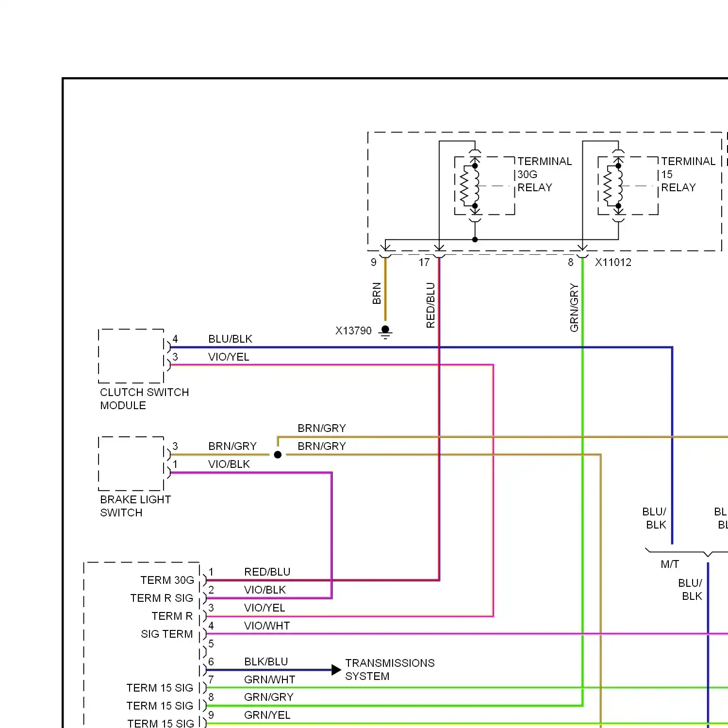This screenshot has height=728, width=728.
Task: Click the vertical RED/BLU wire label
Action: tap(430, 305)
